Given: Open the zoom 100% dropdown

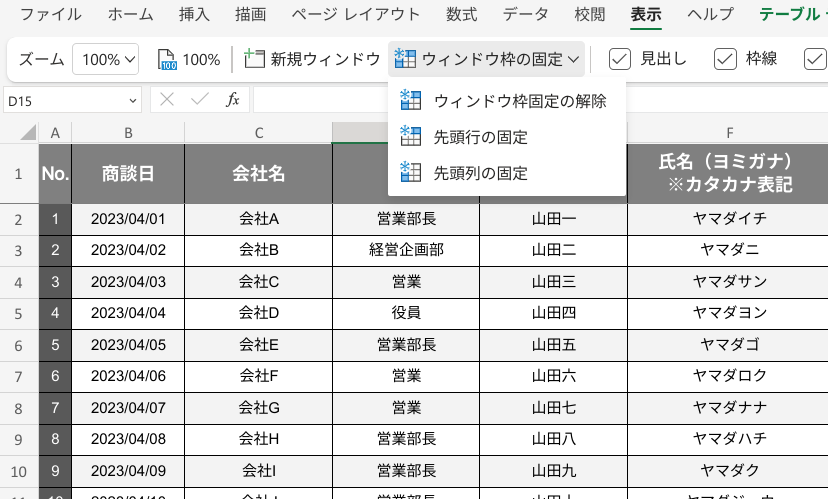Looking at the screenshot, I should pyautogui.click(x=106, y=59).
